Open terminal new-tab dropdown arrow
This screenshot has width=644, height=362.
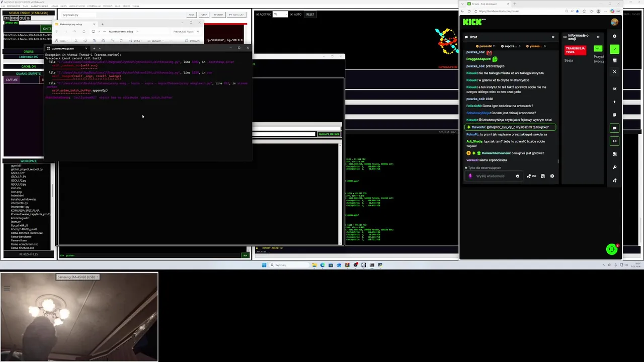(x=100, y=48)
